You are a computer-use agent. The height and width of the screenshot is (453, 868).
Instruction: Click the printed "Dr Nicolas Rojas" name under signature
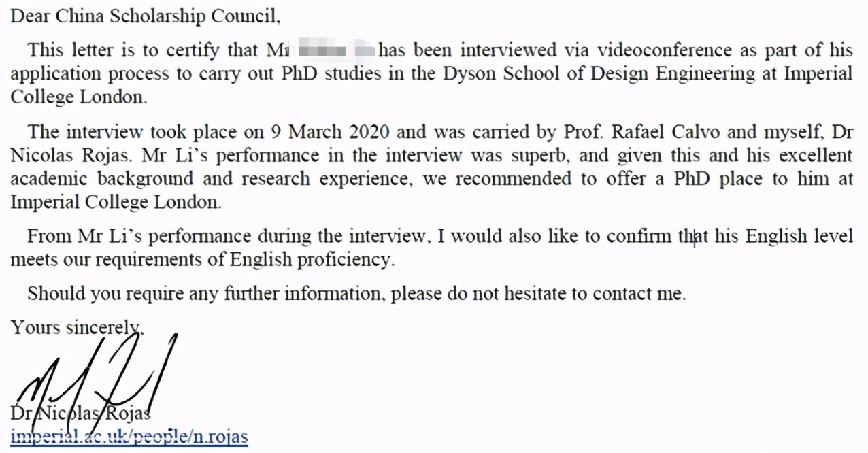(80, 413)
